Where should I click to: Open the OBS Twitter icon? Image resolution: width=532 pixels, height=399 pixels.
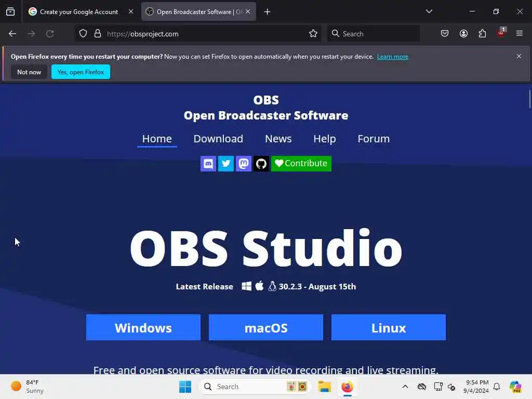226,164
